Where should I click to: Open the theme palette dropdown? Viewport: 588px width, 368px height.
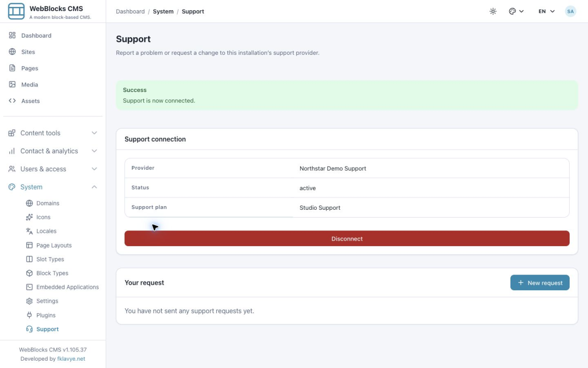coord(516,11)
